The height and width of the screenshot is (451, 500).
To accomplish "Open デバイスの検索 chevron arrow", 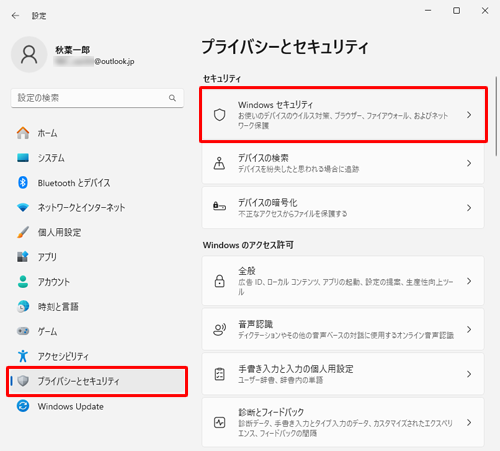I will point(469,163).
